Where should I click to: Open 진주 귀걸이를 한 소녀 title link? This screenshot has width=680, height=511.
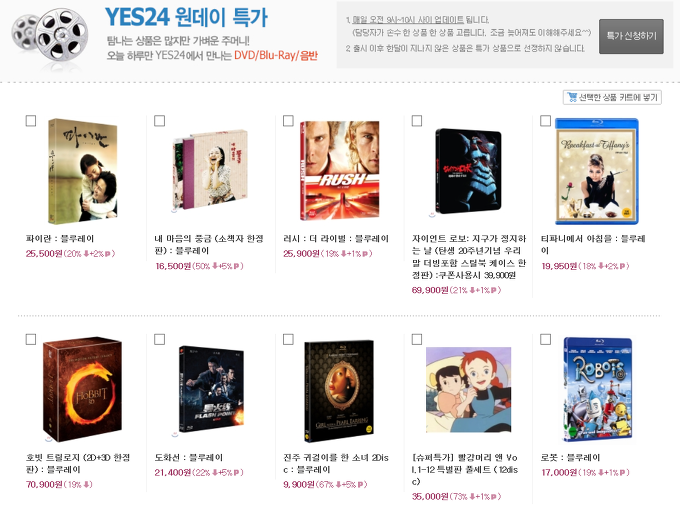336,463
